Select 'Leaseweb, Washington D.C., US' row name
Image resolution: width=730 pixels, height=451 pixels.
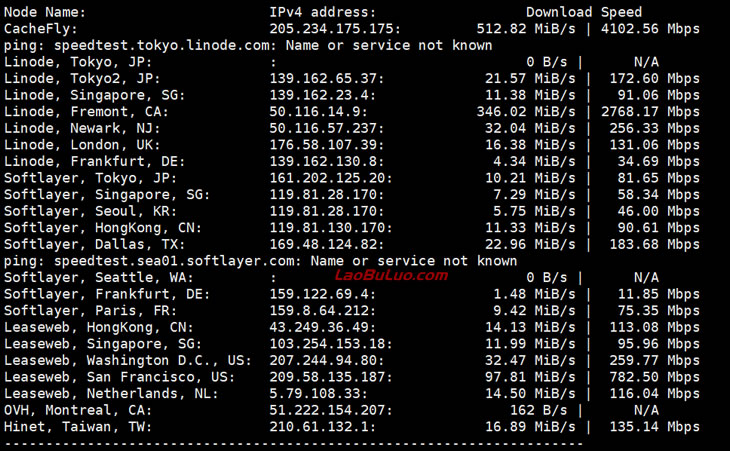[x=128, y=361]
